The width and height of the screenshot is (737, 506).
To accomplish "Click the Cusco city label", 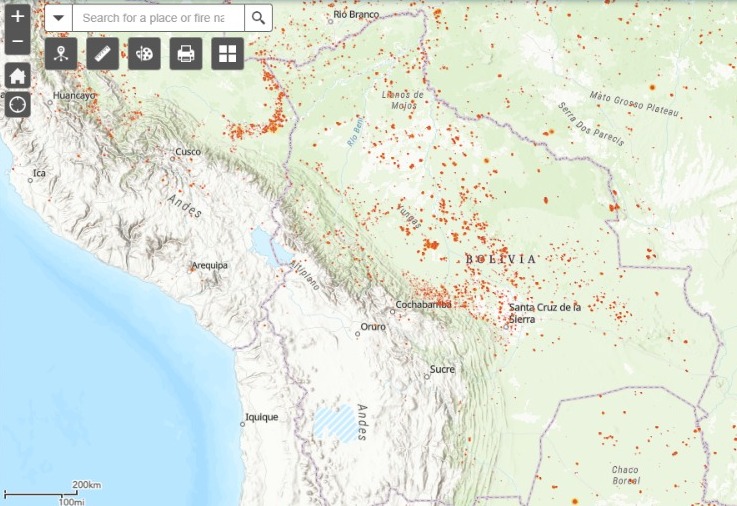I will click(188, 152).
